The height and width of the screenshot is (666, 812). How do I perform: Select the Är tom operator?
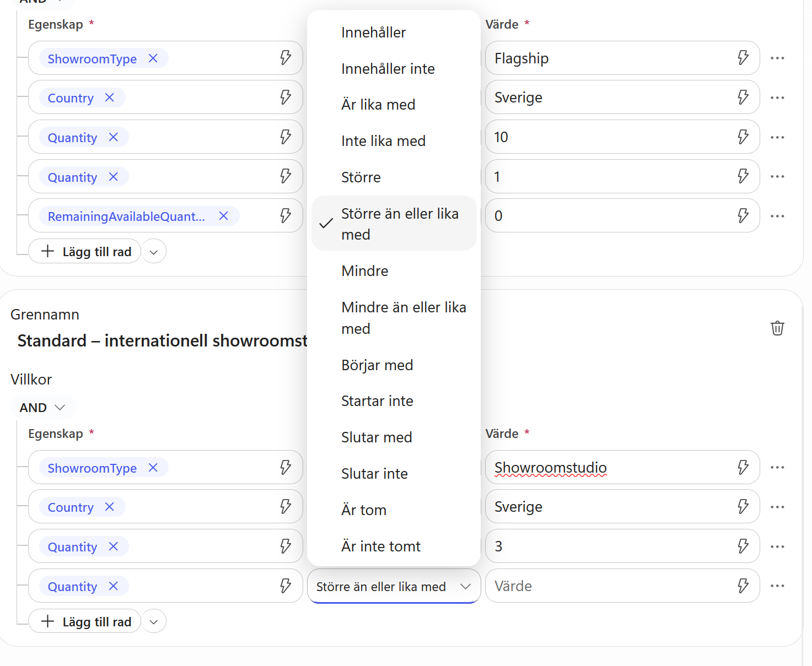coord(394,510)
